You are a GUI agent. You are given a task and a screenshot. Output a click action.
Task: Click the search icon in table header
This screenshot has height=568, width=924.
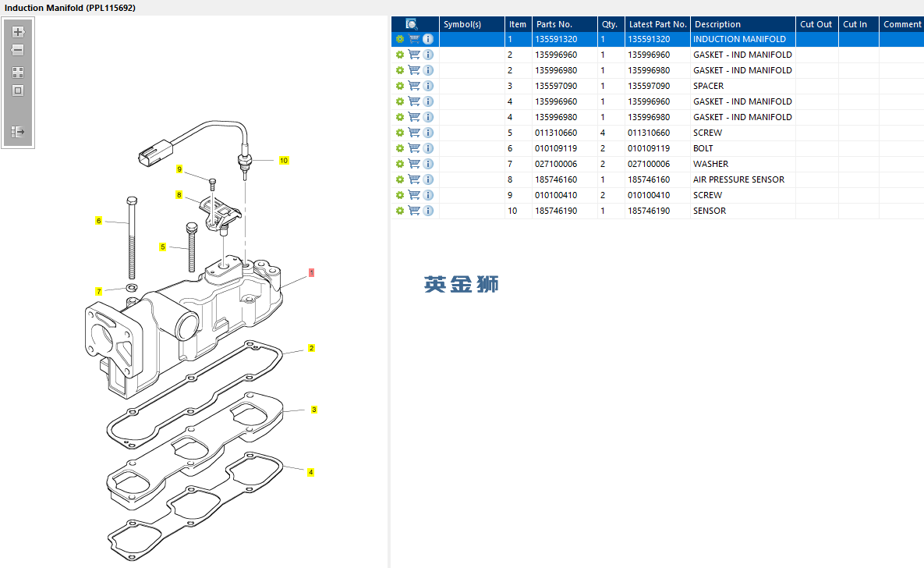point(412,24)
